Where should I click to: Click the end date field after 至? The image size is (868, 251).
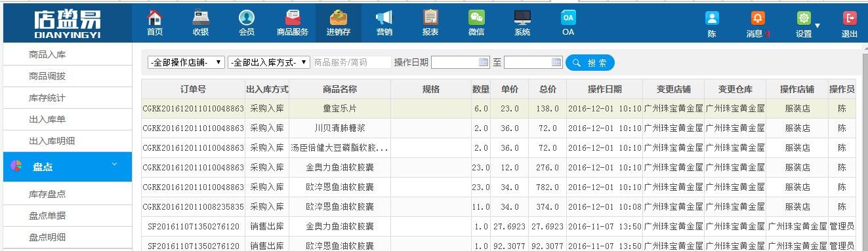(533, 62)
